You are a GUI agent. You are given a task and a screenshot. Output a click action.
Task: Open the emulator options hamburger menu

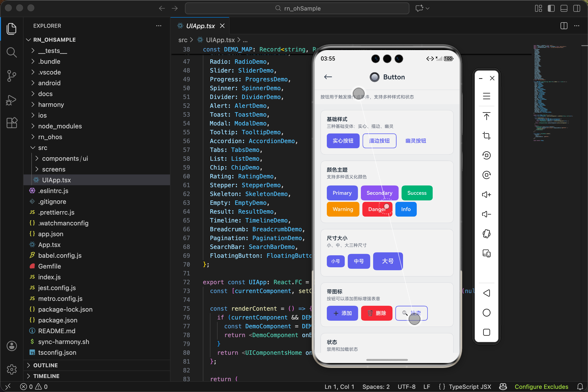[x=487, y=96]
